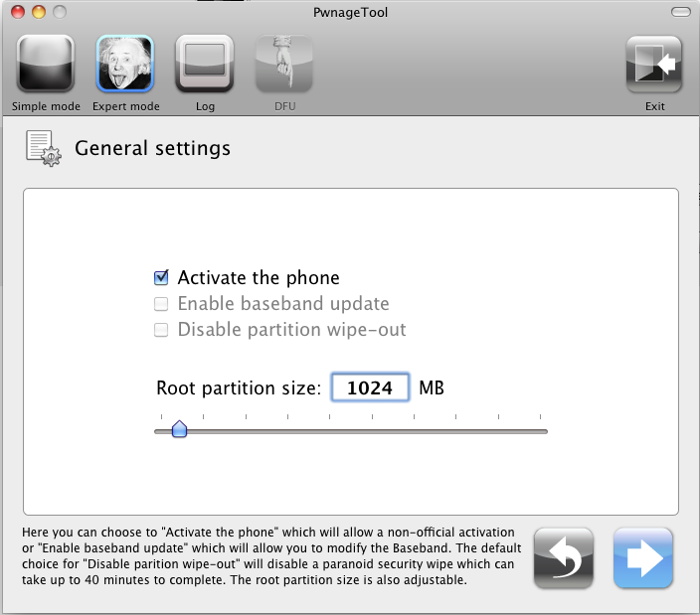The width and height of the screenshot is (700, 615).
Task: Click the toolbar hide pill button in the title bar
Action: (681, 12)
